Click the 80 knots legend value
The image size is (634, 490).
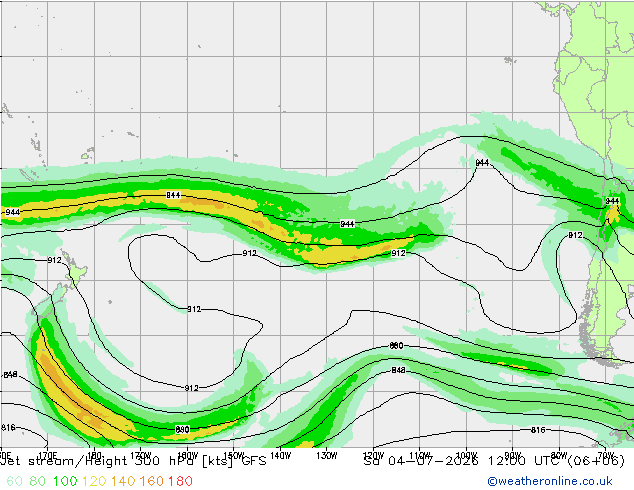coord(38,481)
